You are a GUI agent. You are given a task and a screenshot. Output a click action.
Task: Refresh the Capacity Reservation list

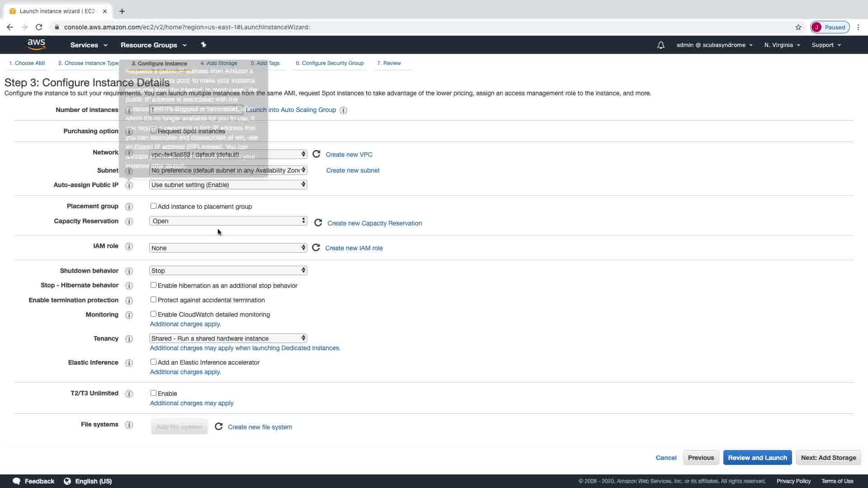coord(318,223)
